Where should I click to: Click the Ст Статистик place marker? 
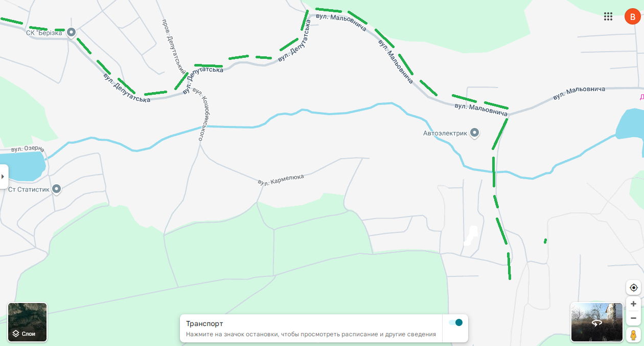click(x=57, y=189)
